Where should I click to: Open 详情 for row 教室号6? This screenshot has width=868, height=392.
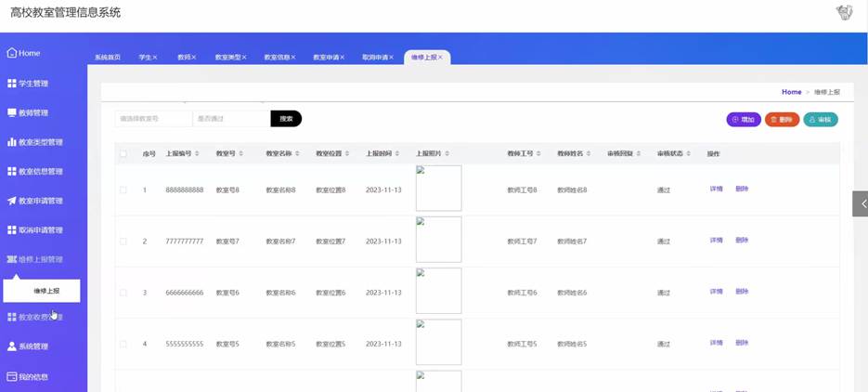[717, 292]
